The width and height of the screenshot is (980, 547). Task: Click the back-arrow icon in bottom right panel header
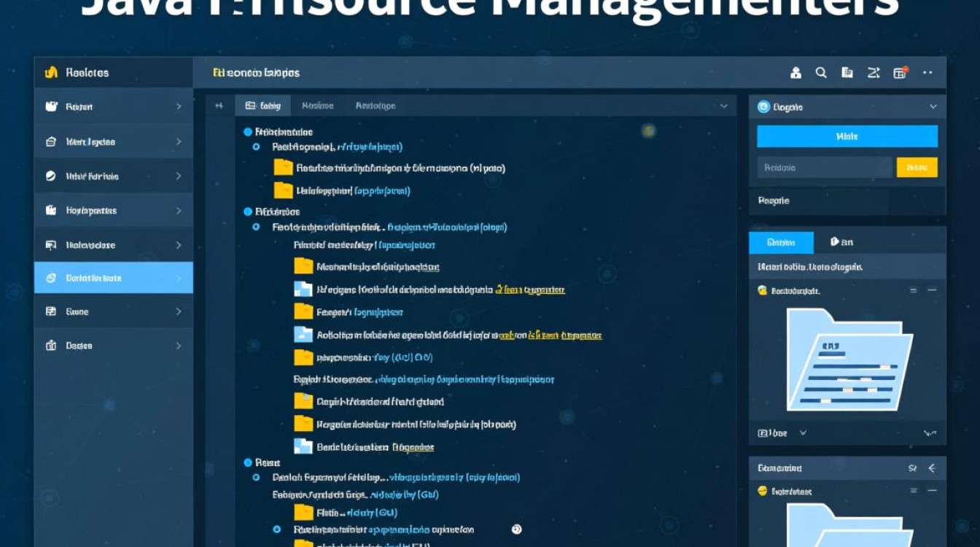tap(931, 468)
